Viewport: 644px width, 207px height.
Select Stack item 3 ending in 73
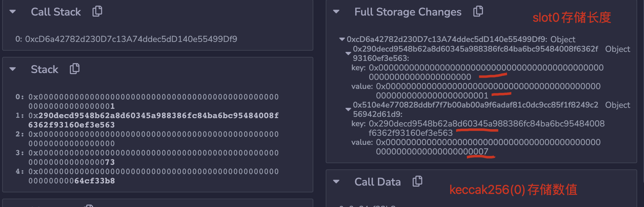tap(153, 157)
